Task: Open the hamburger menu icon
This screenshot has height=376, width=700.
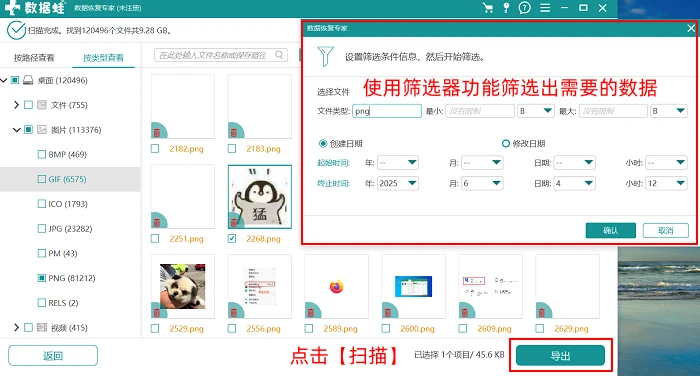Action: point(545,8)
